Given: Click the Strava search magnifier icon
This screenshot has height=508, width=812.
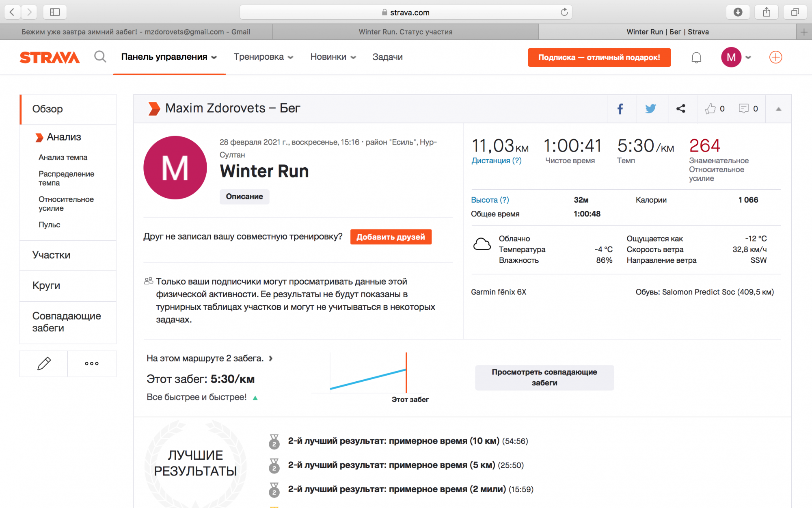Looking at the screenshot, I should [x=100, y=57].
